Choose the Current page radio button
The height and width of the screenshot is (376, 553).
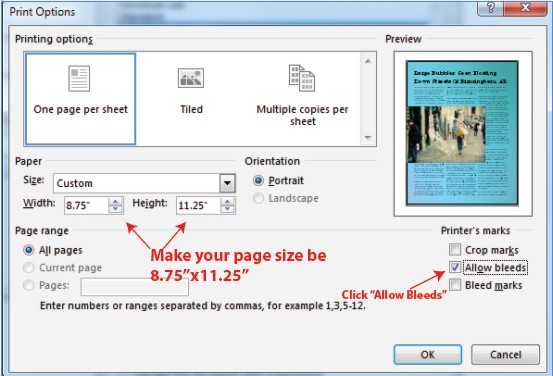coord(29,268)
